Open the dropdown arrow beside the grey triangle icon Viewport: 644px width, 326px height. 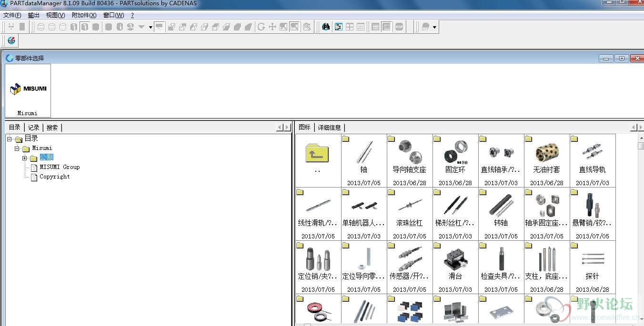pyautogui.click(x=151, y=27)
